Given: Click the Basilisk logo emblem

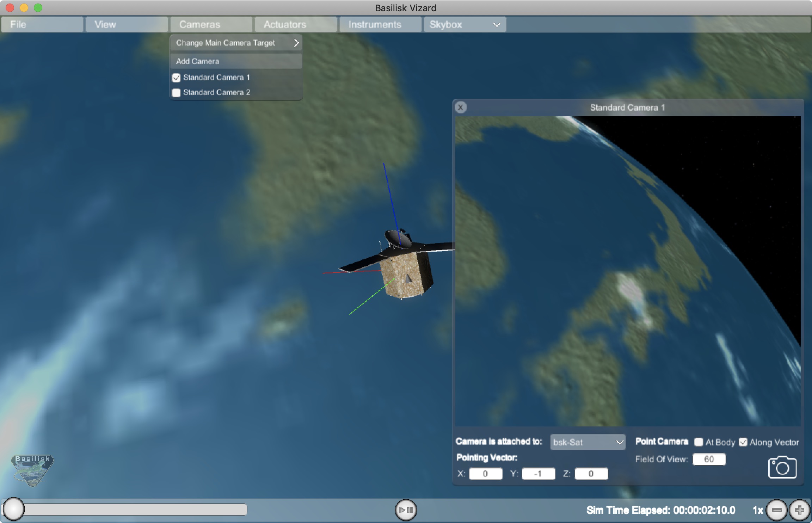Looking at the screenshot, I should (x=32, y=470).
